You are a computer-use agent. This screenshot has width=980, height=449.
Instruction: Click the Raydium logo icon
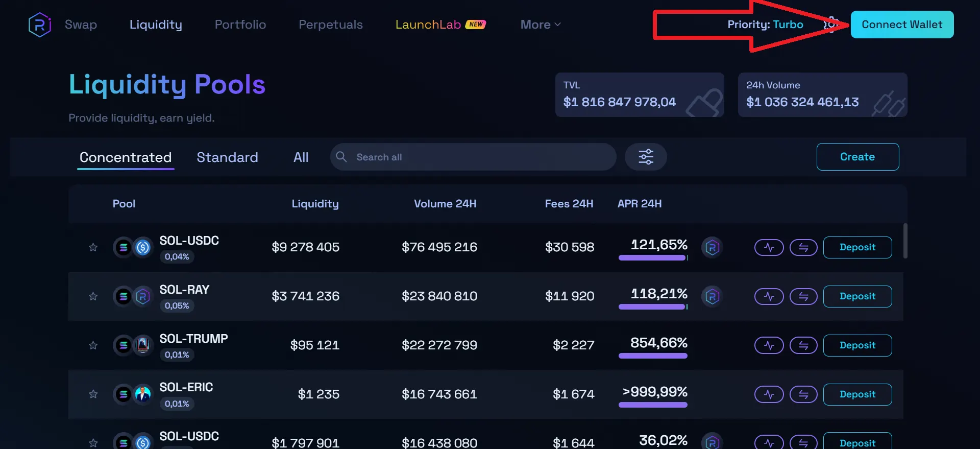point(40,25)
